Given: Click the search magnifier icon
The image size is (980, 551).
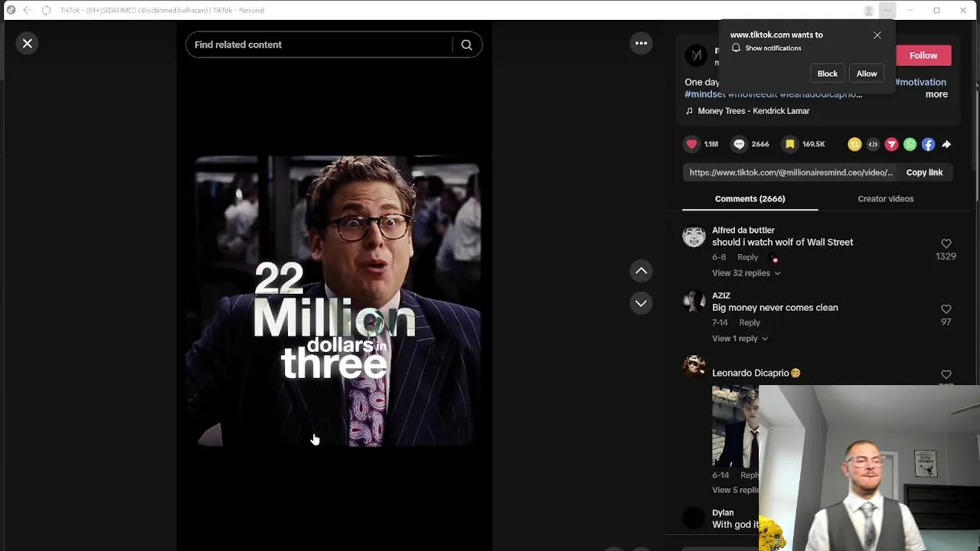Looking at the screenshot, I should [466, 44].
